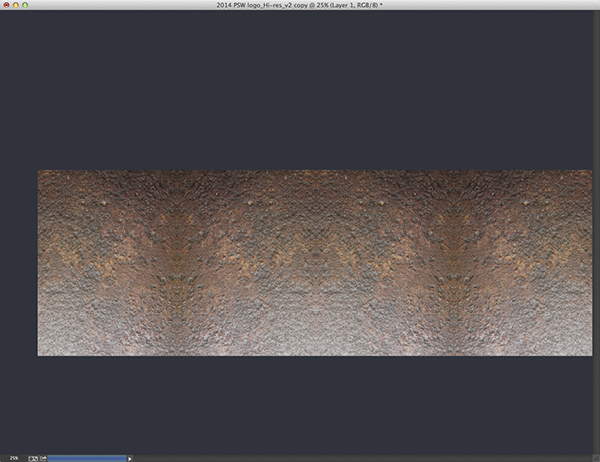The height and width of the screenshot is (462, 600).
Task: Open the status bar arrow menu
Action: (x=129, y=458)
